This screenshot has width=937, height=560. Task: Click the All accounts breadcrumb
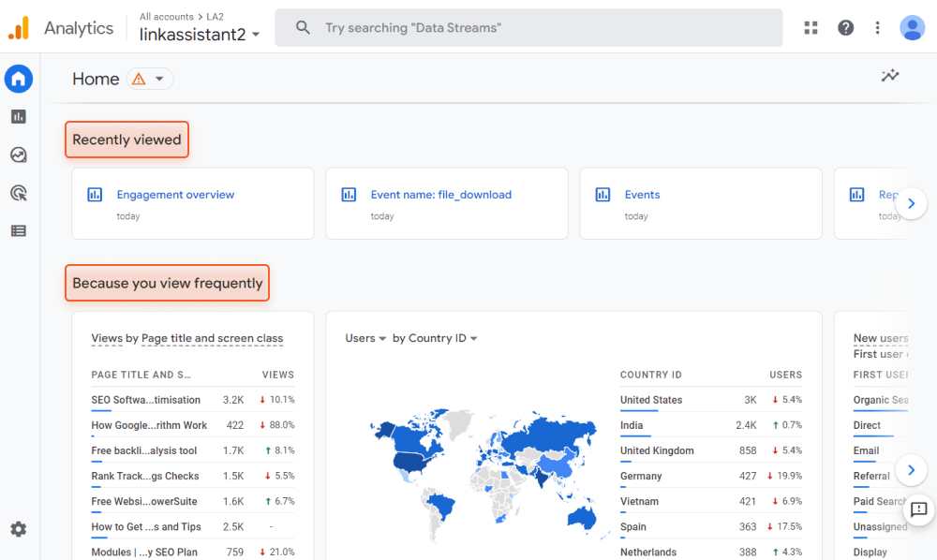tap(166, 17)
